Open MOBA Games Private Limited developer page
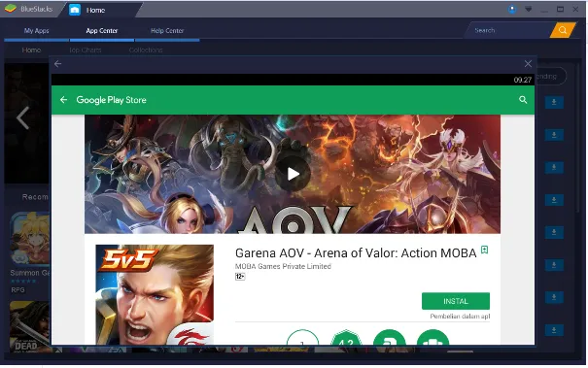Screen dimensions: 588x368 pyautogui.click(x=283, y=266)
